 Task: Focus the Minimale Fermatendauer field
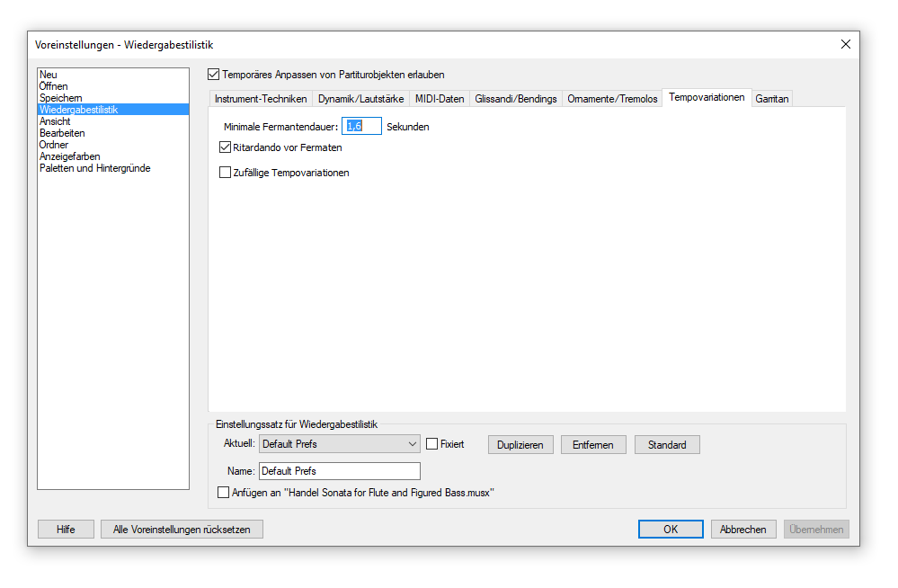361,126
